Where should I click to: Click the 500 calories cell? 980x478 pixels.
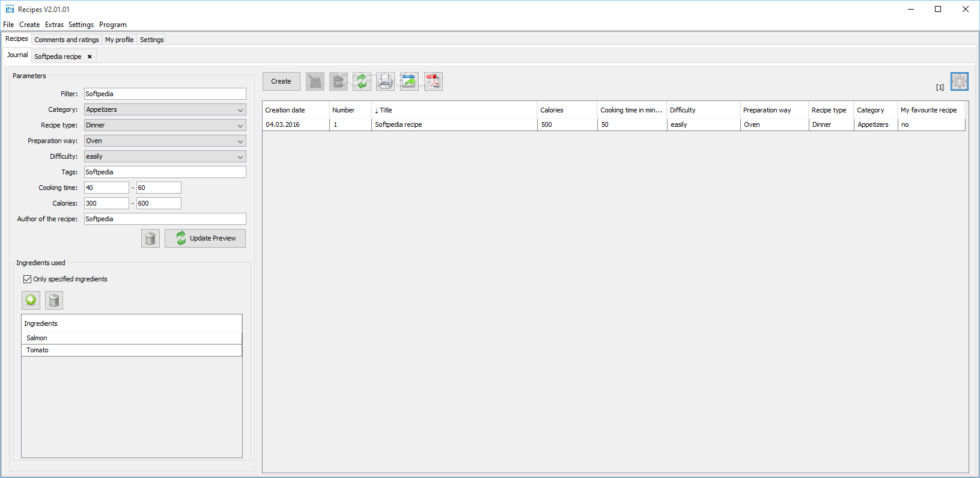click(567, 124)
